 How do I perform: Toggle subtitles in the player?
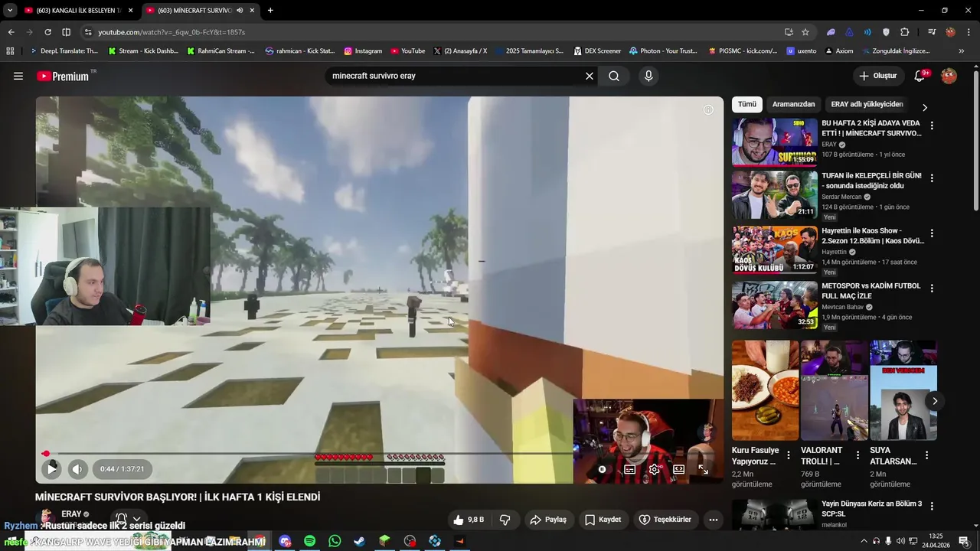pyautogui.click(x=629, y=469)
